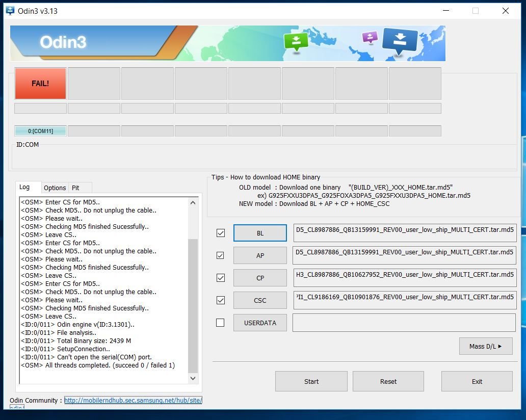Start the firmware flash
The image size is (526, 420).
coord(311,381)
